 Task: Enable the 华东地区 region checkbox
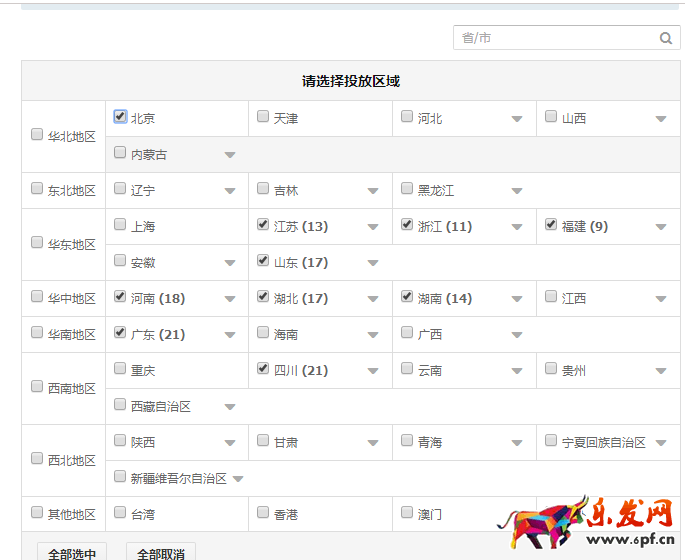click(x=37, y=242)
